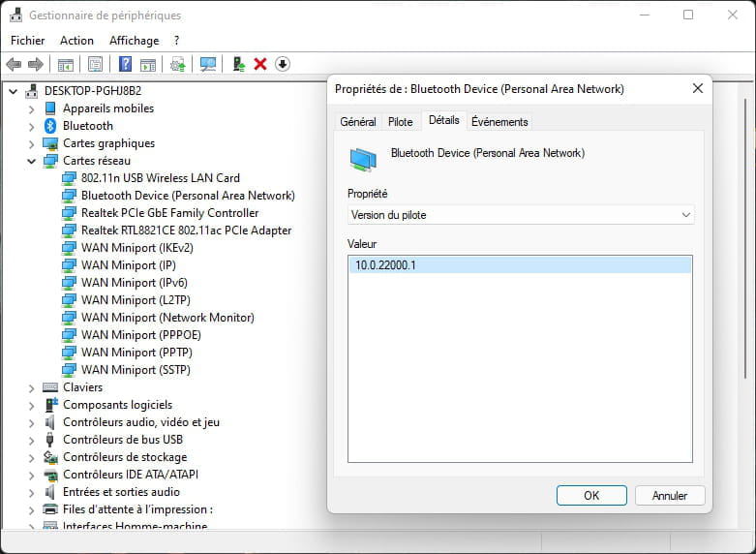Click the enable device toolbar icon
The image size is (756, 554).
239,64
